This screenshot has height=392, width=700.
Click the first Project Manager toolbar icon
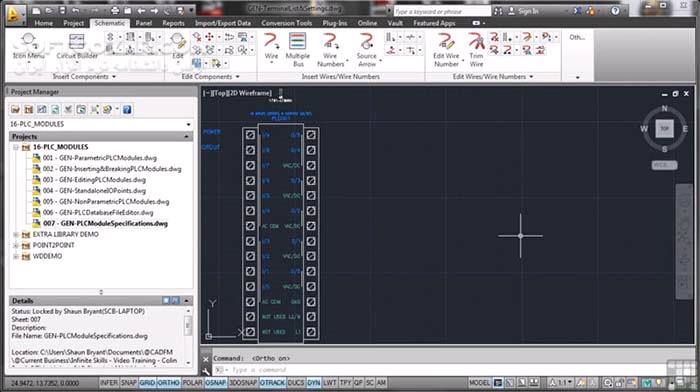click(x=16, y=109)
